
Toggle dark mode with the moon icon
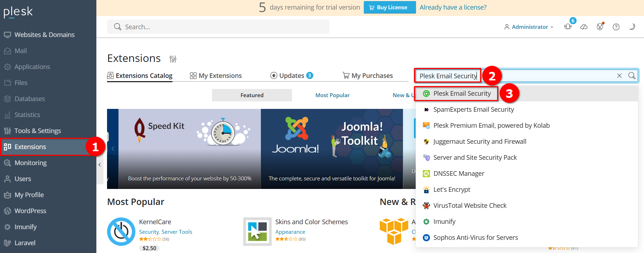632,27
